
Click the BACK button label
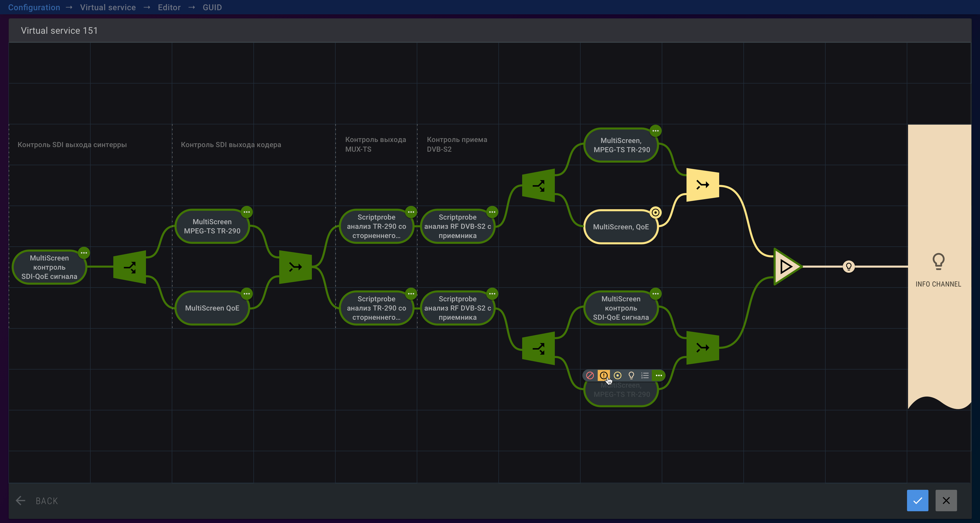(x=47, y=501)
